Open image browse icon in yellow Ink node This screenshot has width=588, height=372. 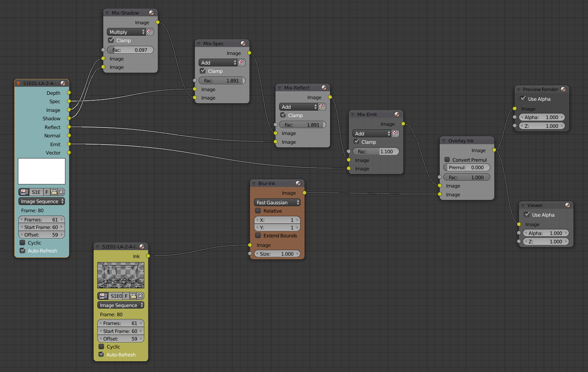coord(103,296)
